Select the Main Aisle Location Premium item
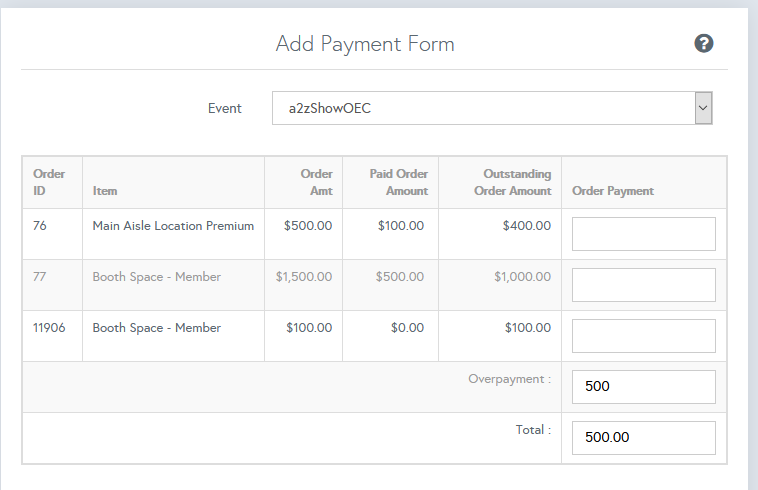The image size is (758, 490). 173,226
